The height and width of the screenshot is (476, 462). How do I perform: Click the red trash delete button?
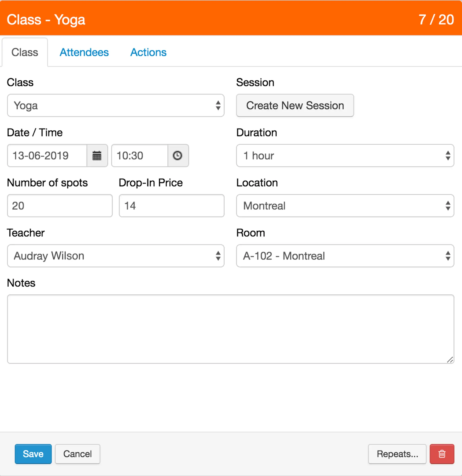442,454
